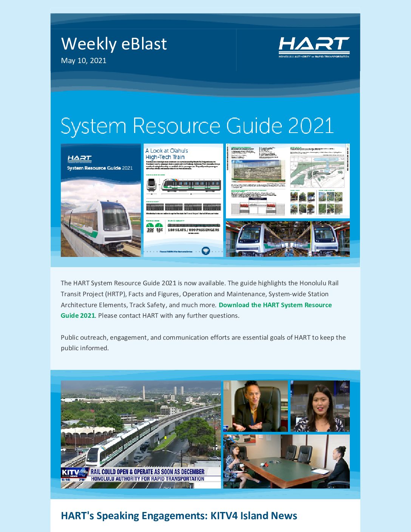The height and width of the screenshot is (532, 411).
Task: Click "HART's Speaking Engagements: KITV4 Island News" heading
Action: coord(179,516)
